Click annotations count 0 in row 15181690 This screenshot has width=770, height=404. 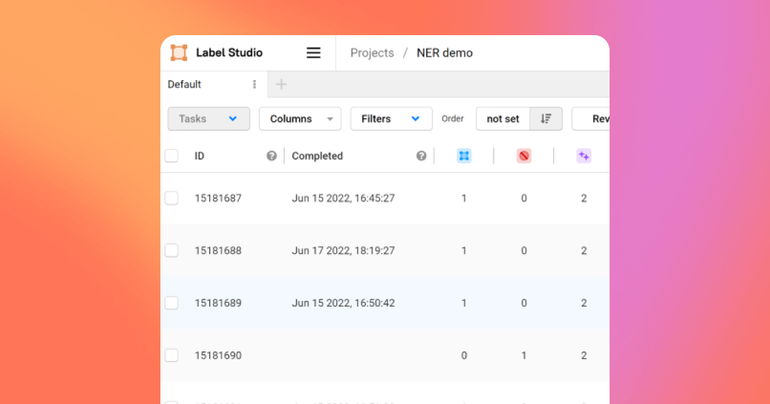464,355
